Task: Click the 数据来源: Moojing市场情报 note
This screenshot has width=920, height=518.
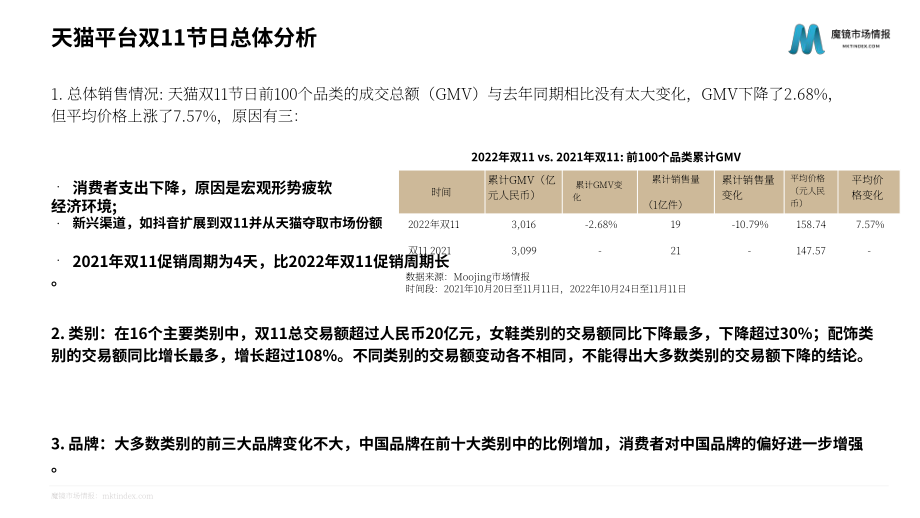Action: [x=468, y=276]
